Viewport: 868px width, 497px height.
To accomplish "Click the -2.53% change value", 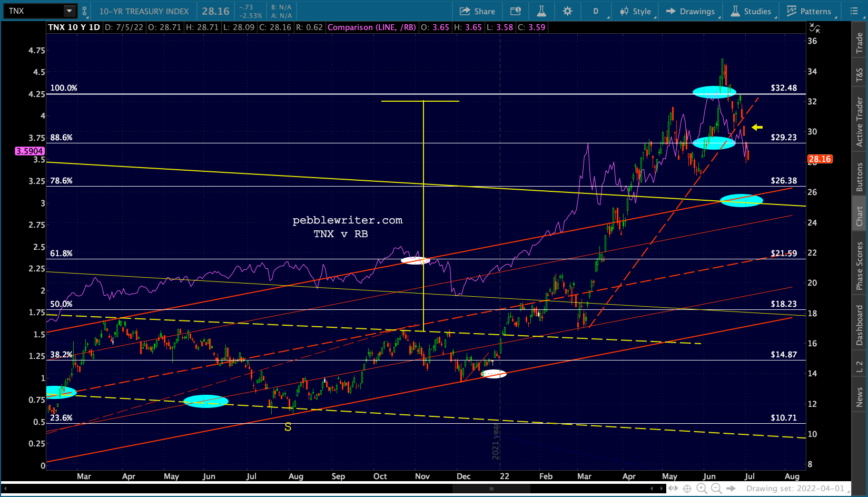I will 251,15.
